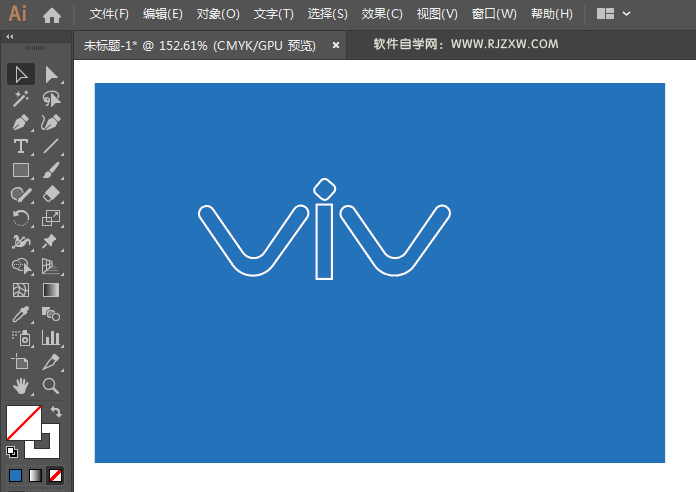Screen dimensions: 696x492
Task: Select the Direct Selection tool
Action: click(51, 75)
